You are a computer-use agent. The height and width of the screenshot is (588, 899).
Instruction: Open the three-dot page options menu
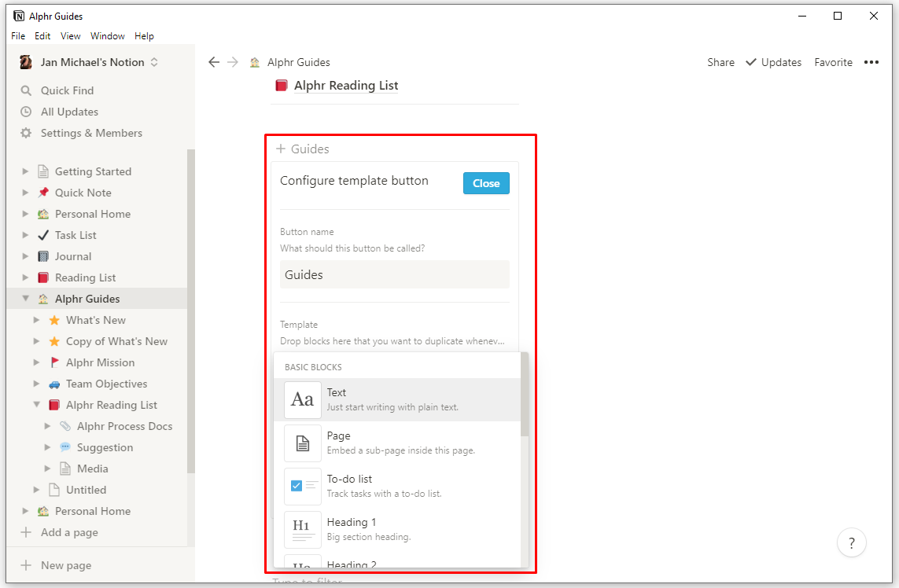(x=871, y=62)
